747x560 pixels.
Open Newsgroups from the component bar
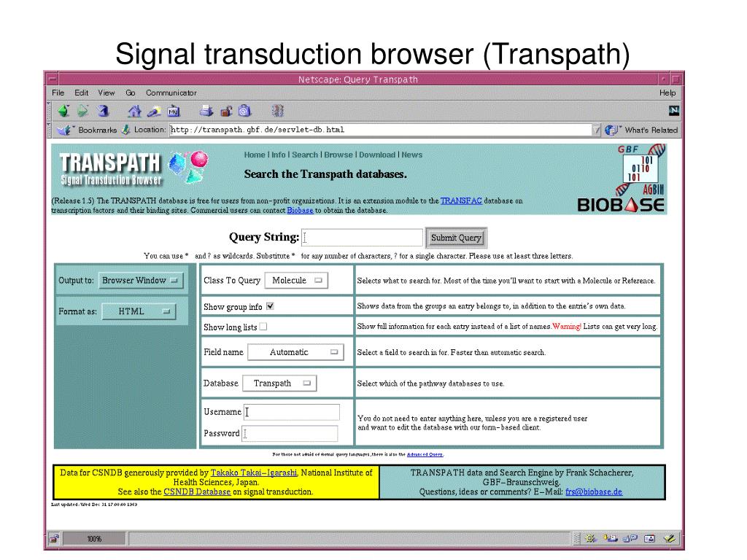(630, 539)
